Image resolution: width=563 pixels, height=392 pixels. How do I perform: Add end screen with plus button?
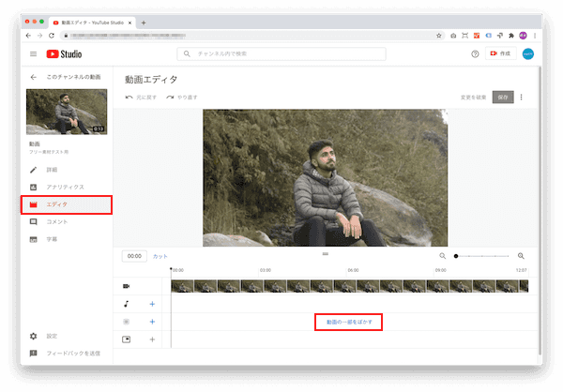point(152,339)
